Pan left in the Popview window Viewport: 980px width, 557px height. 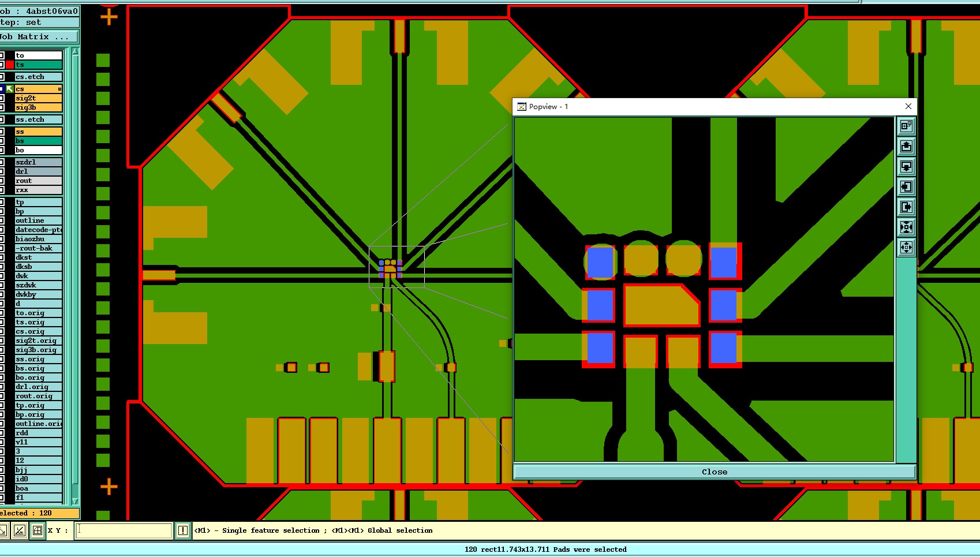tap(906, 187)
